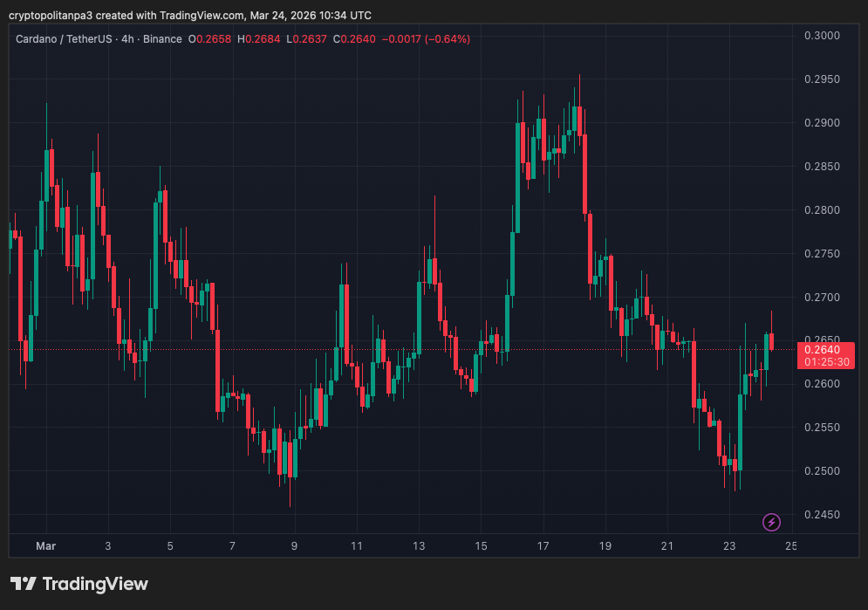The height and width of the screenshot is (610, 868).
Task: Click the 0.2450 price axis label
Action: (x=821, y=515)
